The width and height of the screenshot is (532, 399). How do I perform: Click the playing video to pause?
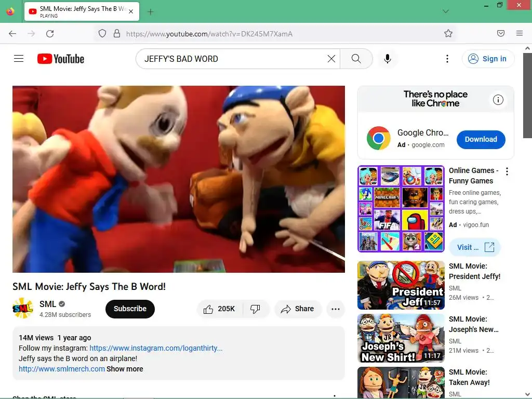179,179
